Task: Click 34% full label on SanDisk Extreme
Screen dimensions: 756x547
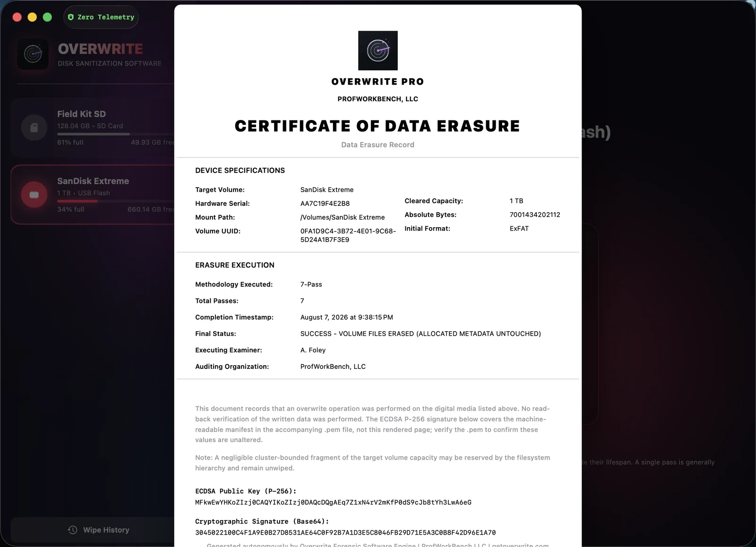Action: pos(71,209)
